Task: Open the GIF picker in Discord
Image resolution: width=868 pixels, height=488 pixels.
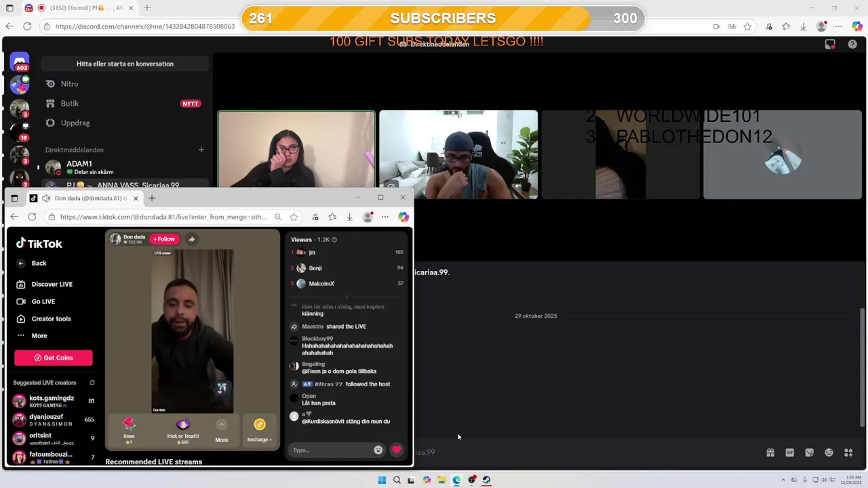Action: [790, 453]
